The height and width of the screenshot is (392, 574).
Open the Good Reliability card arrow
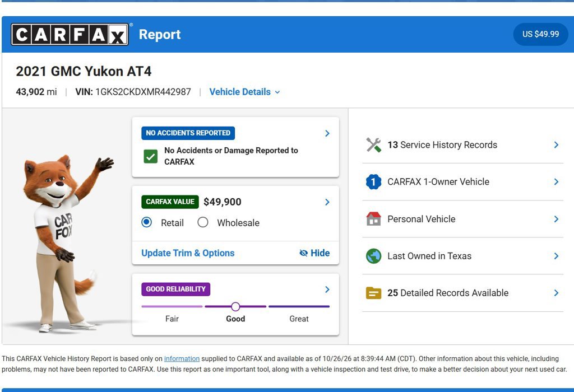pyautogui.click(x=327, y=290)
